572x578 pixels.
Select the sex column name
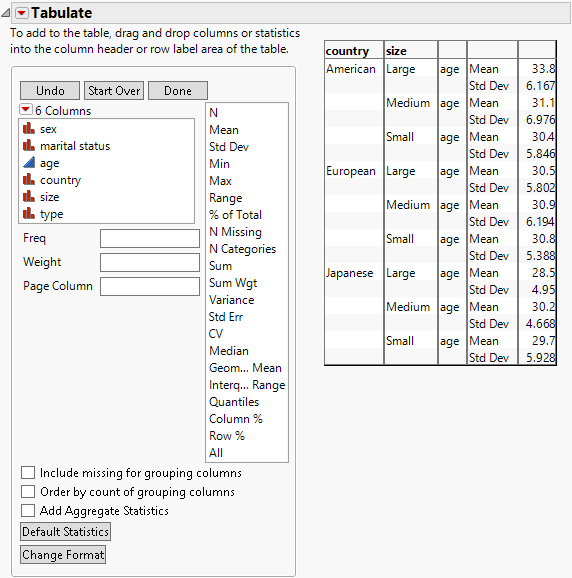pos(48,129)
